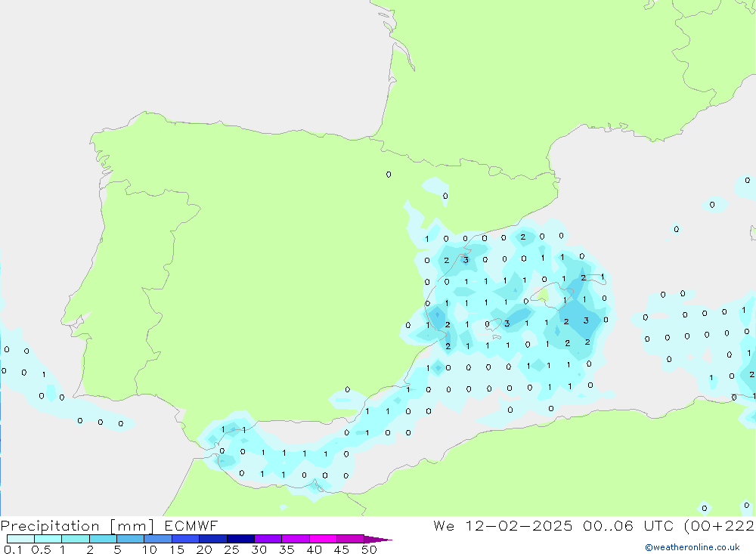Click the legend label '0.1'

point(13,549)
